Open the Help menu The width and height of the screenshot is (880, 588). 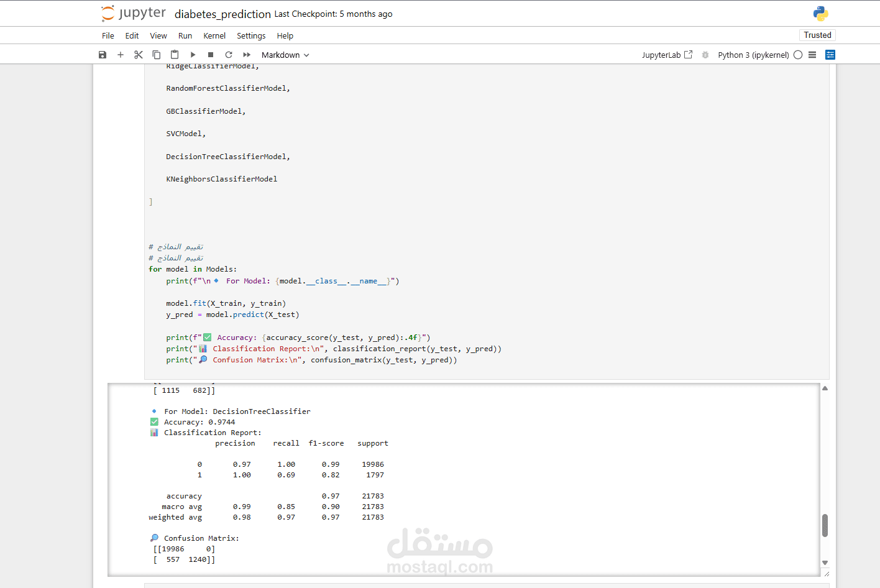tap(285, 36)
